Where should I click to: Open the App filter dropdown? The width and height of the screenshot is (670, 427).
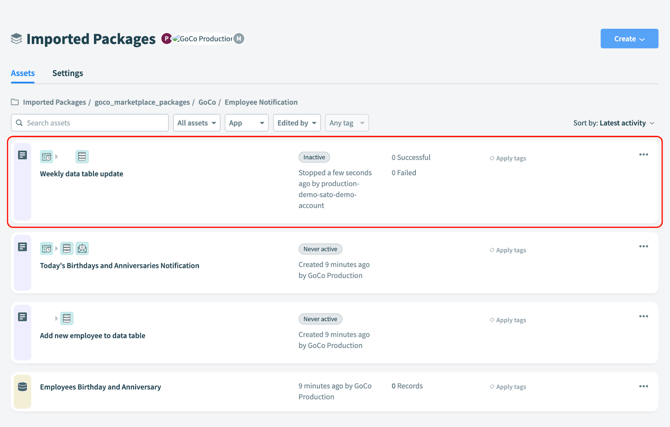[x=246, y=123]
